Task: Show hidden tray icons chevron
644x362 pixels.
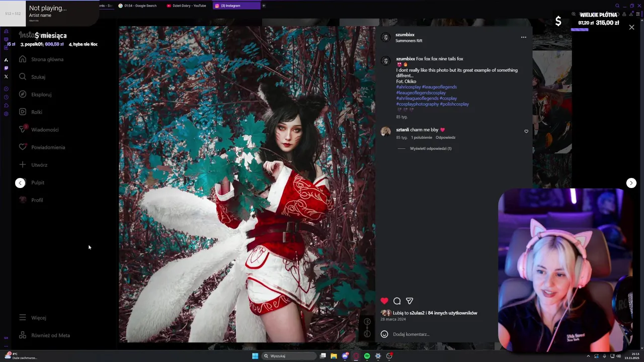Action: pyautogui.click(x=588, y=356)
